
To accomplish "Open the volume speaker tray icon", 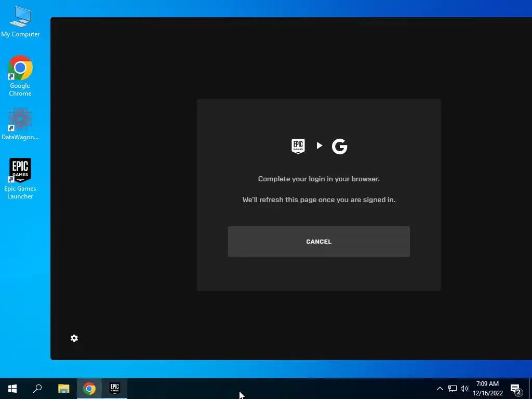I will tap(464, 389).
